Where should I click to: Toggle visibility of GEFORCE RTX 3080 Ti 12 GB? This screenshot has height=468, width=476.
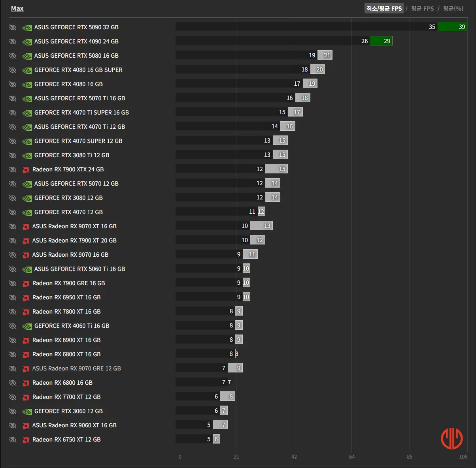13,155
